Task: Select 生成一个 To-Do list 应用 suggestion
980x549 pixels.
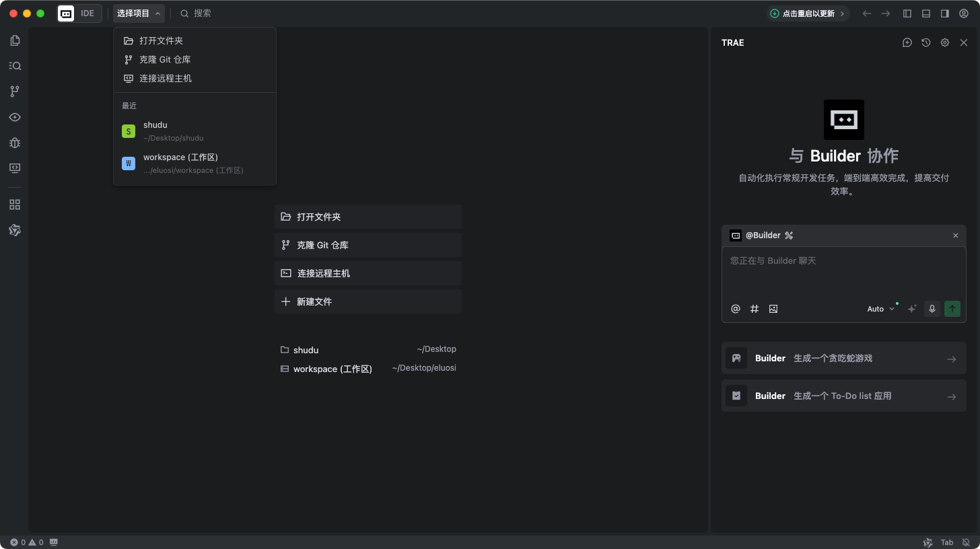Action: click(x=844, y=396)
